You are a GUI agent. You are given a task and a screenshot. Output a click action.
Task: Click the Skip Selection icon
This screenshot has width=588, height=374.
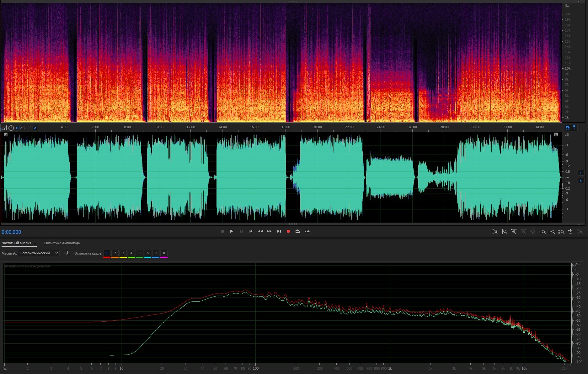[307, 231]
